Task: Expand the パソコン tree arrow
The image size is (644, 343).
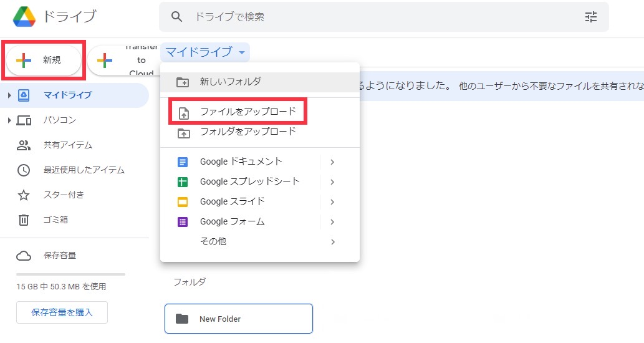Action: click(9, 120)
